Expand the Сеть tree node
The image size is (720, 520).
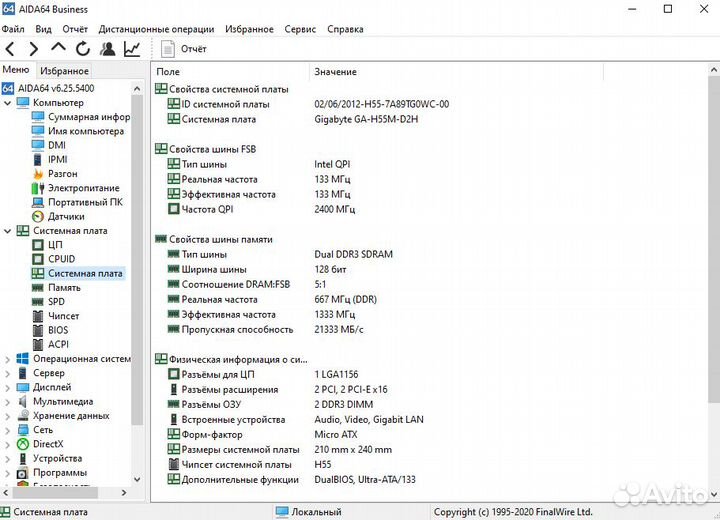tap(7, 430)
